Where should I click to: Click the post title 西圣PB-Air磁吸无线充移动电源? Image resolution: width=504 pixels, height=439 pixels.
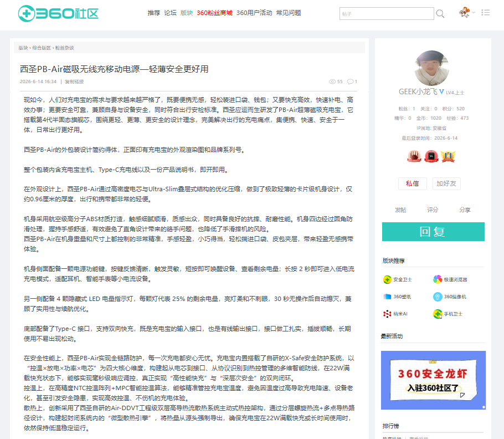click(x=114, y=69)
